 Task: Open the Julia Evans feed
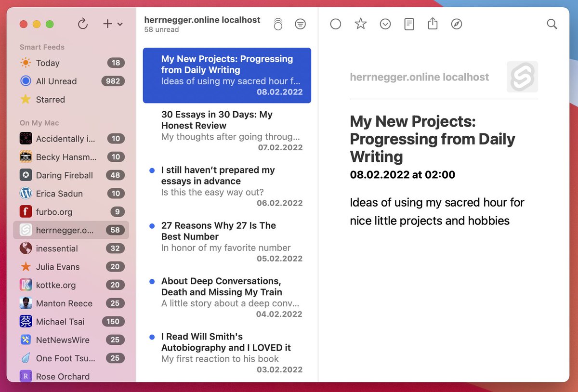pos(71,267)
